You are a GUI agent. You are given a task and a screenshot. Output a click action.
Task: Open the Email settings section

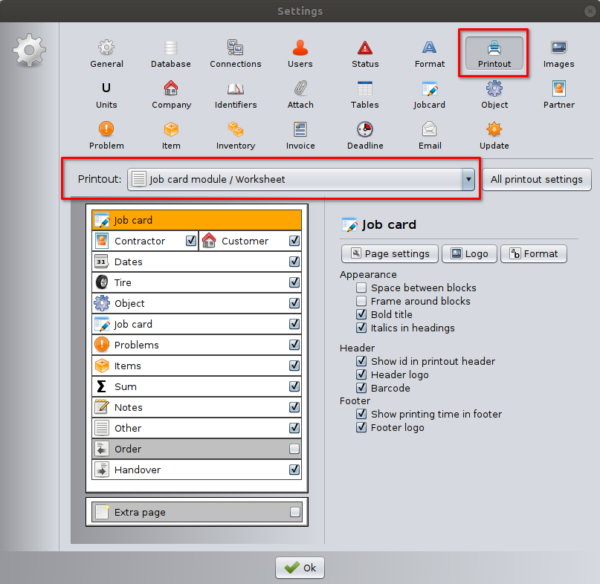point(430,136)
